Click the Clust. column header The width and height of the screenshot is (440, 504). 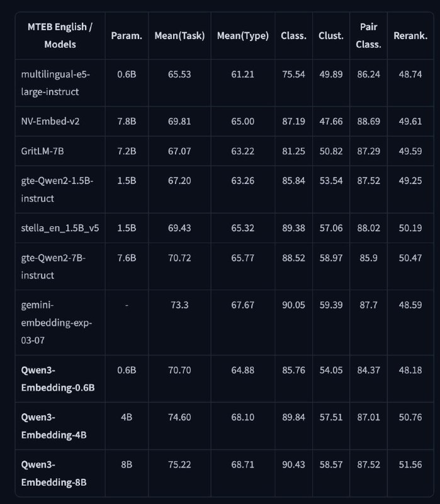[x=331, y=36]
